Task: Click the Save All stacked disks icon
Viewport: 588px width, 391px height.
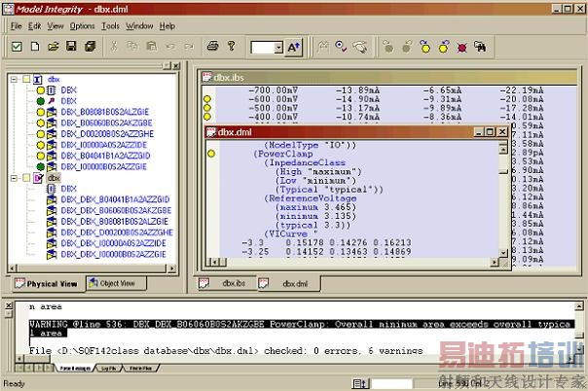Action: [90, 47]
